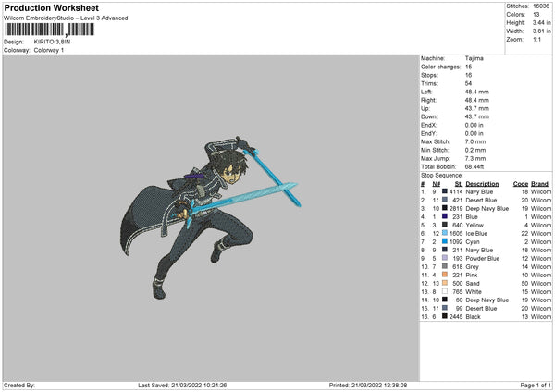Select the Black row 16 in stop sequence
The width and height of the screenshot is (555, 392).
click(486, 316)
